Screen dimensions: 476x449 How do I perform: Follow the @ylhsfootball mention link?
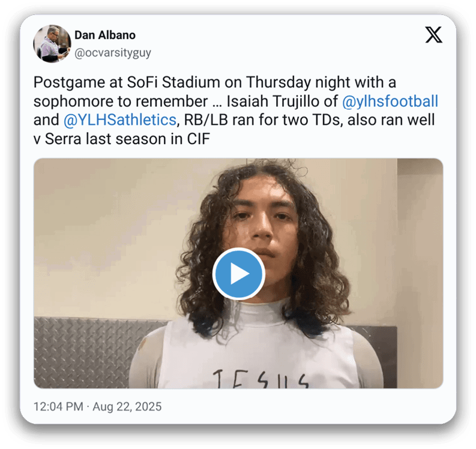coord(390,101)
